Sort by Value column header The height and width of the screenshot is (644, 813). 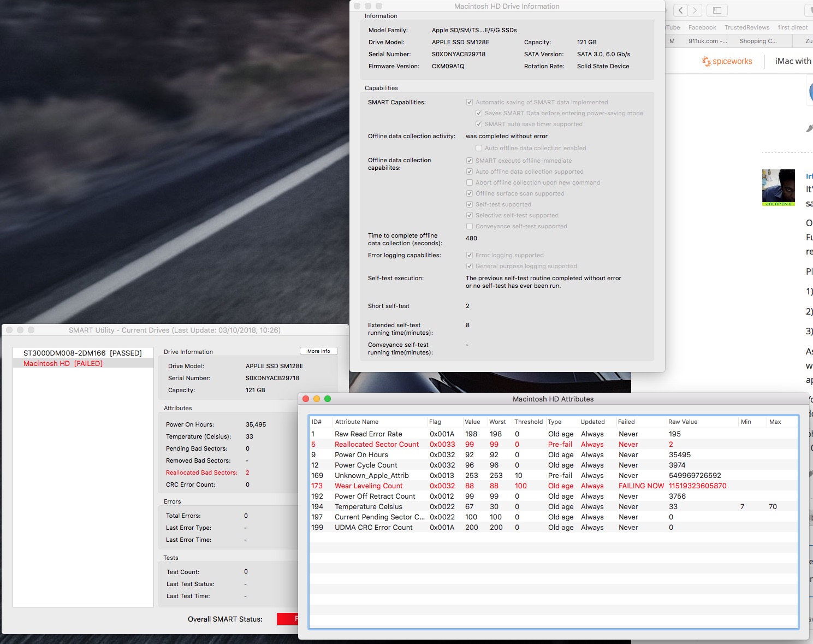[474, 422]
